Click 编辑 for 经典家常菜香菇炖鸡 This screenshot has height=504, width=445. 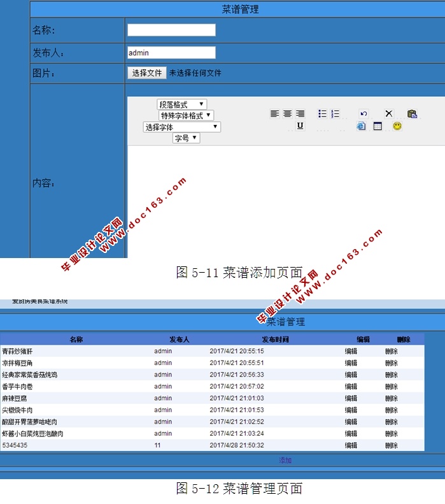pos(351,375)
